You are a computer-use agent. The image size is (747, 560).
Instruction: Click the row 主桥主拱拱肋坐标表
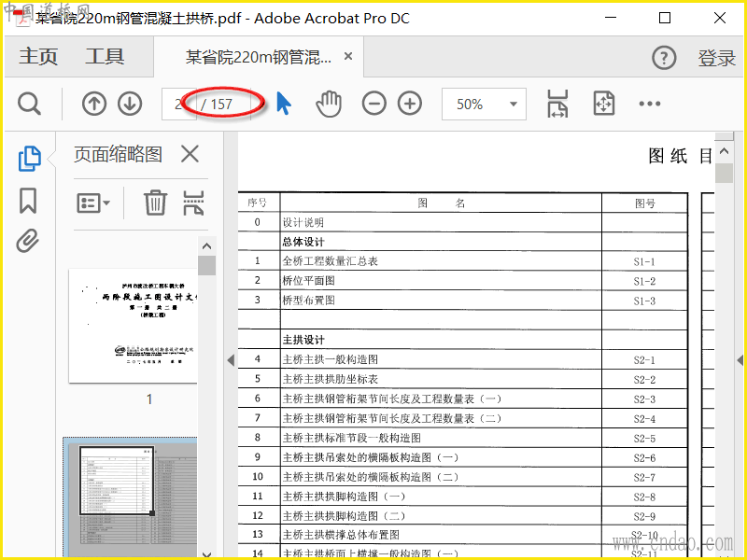[462, 379]
